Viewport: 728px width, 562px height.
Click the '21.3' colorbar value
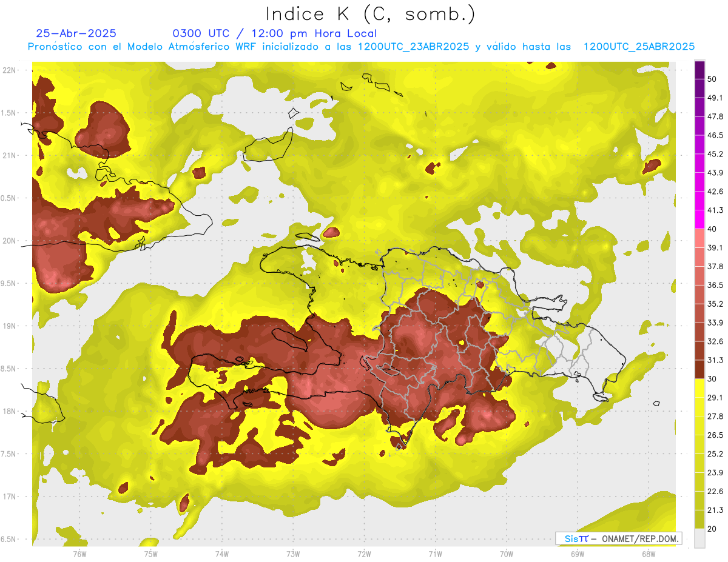point(715,510)
